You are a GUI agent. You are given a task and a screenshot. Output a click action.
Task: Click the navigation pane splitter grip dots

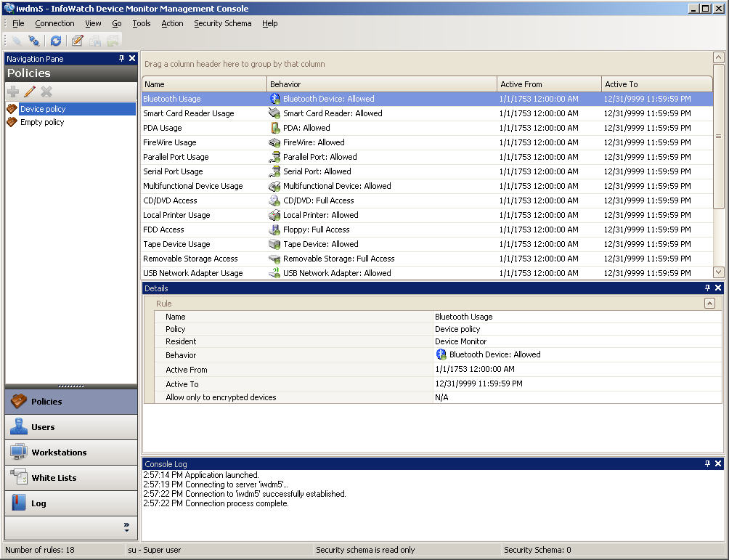(71, 386)
